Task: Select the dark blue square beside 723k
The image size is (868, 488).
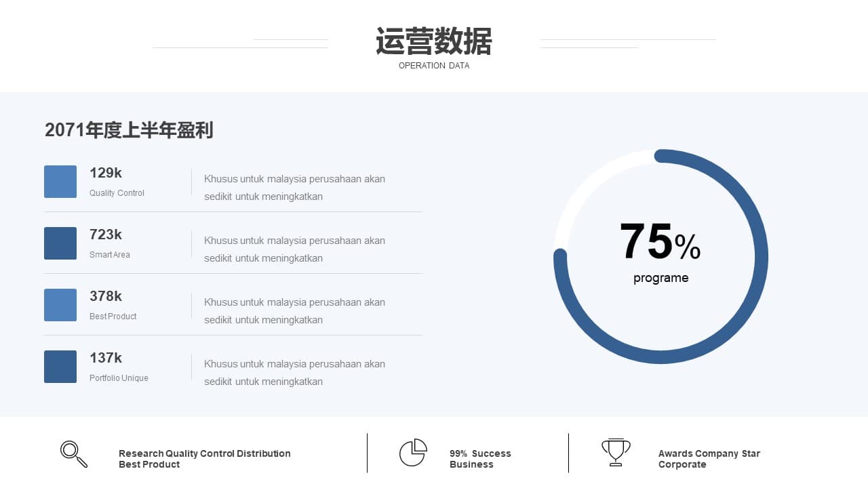Action: [x=60, y=243]
